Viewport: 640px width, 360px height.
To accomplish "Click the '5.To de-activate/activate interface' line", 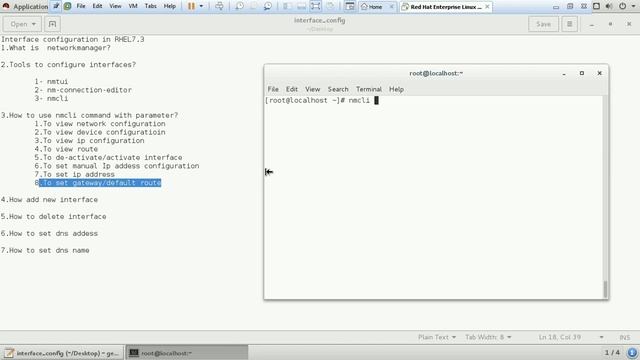I will (x=108, y=158).
